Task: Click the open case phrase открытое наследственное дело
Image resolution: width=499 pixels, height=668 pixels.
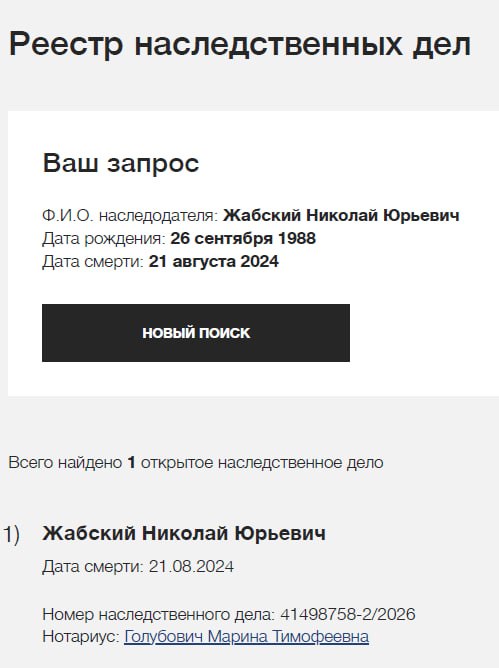Action: [x=262, y=463]
